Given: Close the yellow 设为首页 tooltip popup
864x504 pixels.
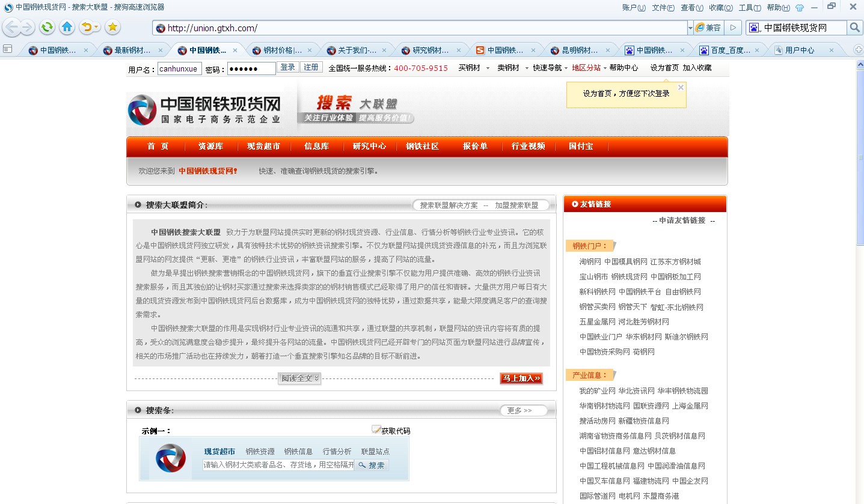Looking at the screenshot, I should point(681,87).
